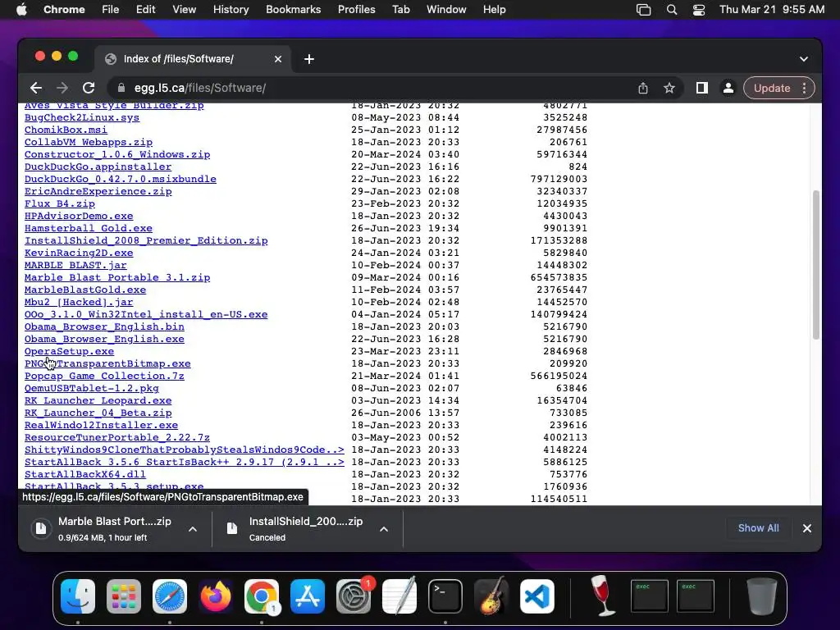Reload the page with refresh icon
This screenshot has width=840, height=630.
[x=89, y=88]
